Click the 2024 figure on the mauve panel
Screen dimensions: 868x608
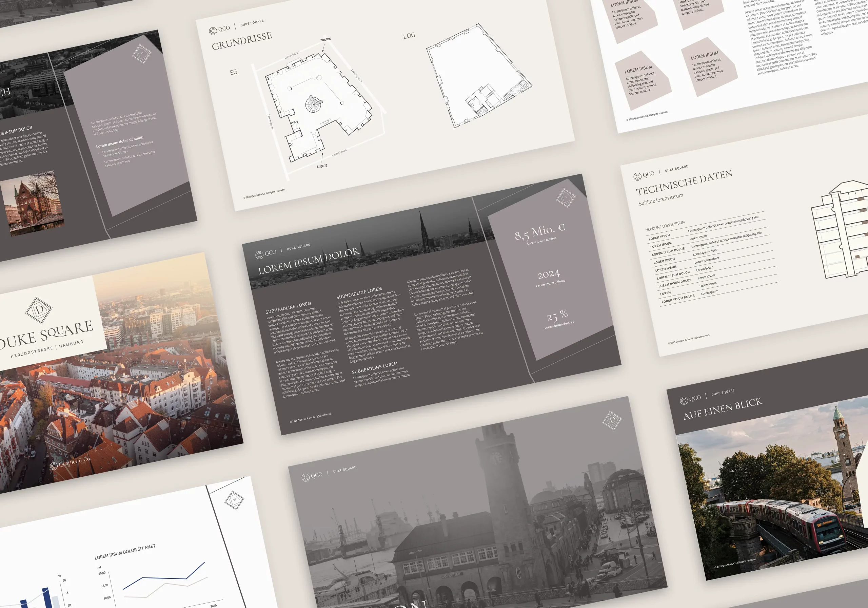coord(549,274)
